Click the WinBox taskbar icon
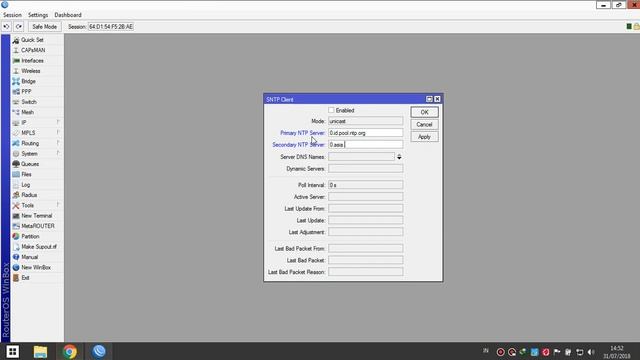The height and width of the screenshot is (360, 640). point(99,351)
